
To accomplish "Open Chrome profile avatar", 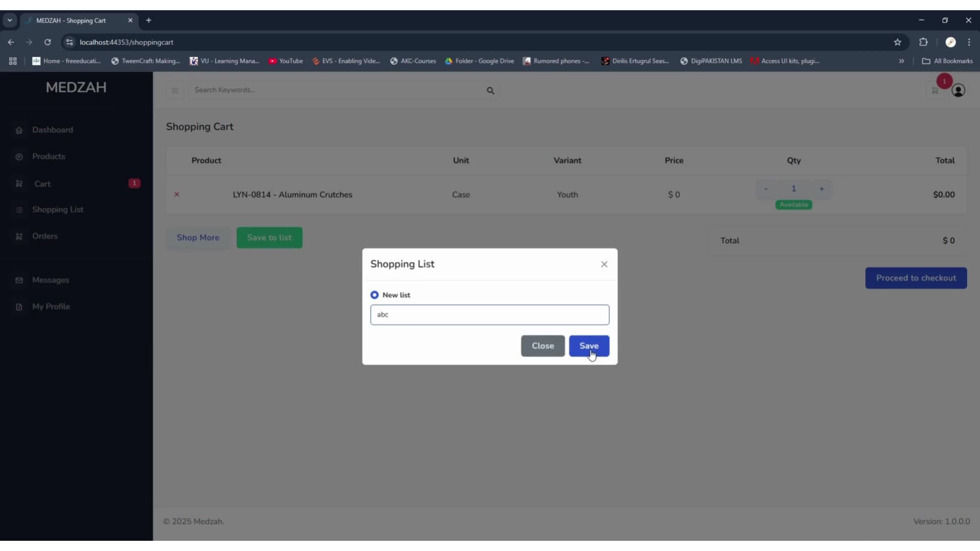I will tap(950, 42).
